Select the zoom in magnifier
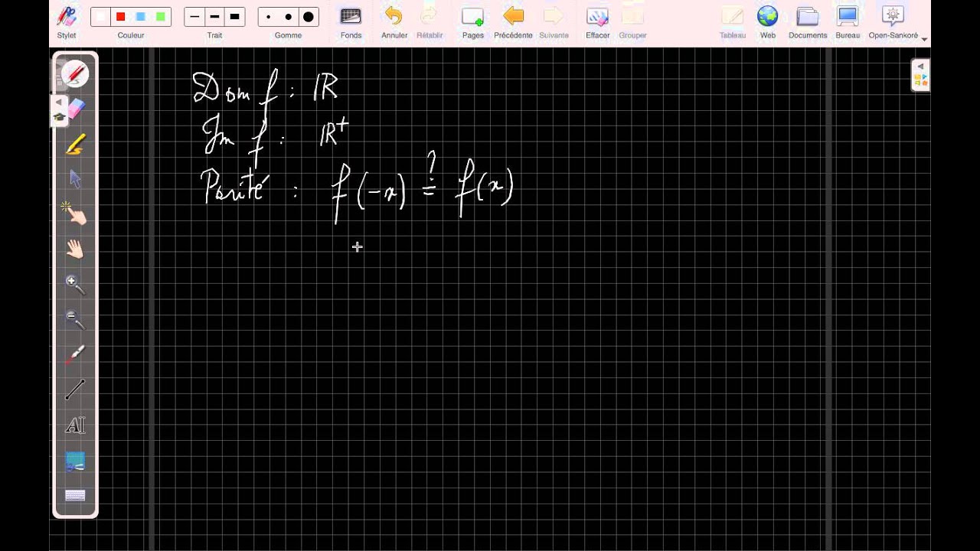980x551 pixels. click(75, 285)
